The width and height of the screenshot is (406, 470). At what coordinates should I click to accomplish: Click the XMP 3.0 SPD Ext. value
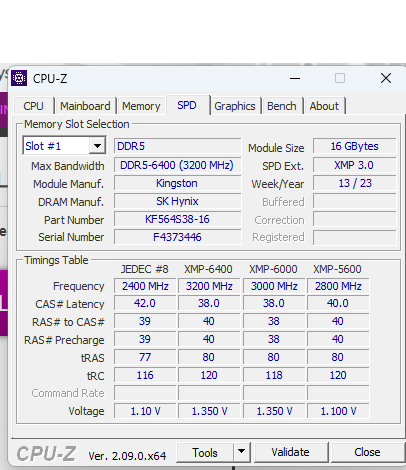[355, 165]
